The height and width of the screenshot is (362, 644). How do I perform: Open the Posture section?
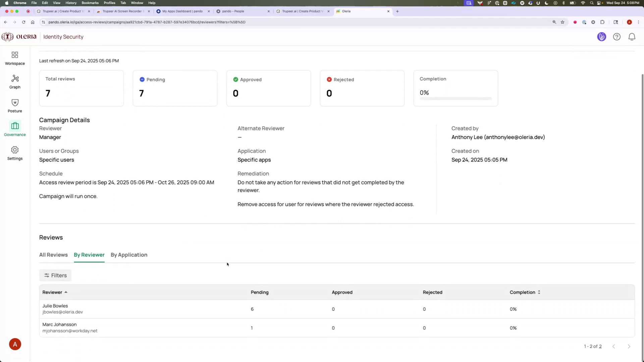coord(15,106)
